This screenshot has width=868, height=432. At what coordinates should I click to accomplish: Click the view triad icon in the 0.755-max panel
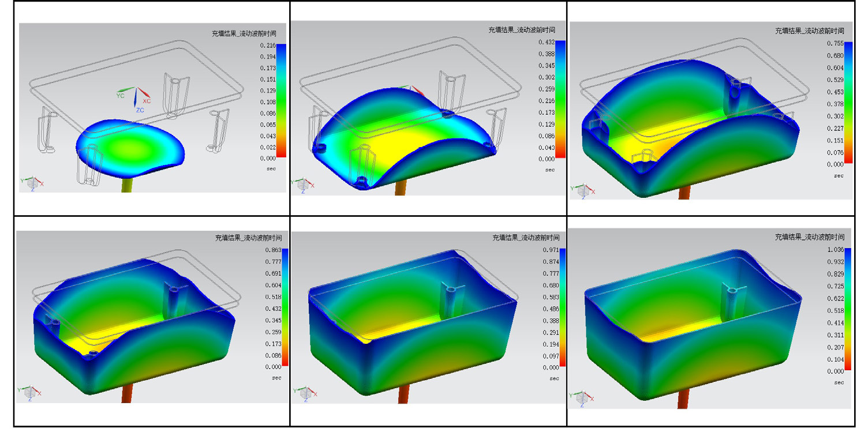tap(582, 189)
